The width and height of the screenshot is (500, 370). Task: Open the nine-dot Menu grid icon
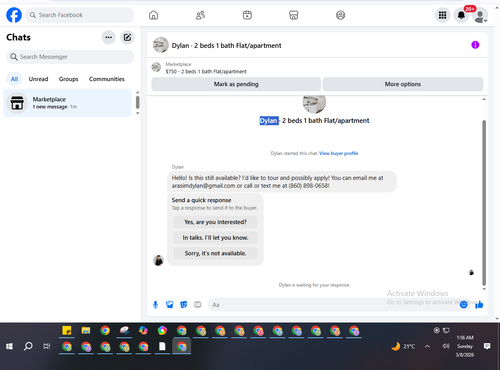(x=442, y=15)
